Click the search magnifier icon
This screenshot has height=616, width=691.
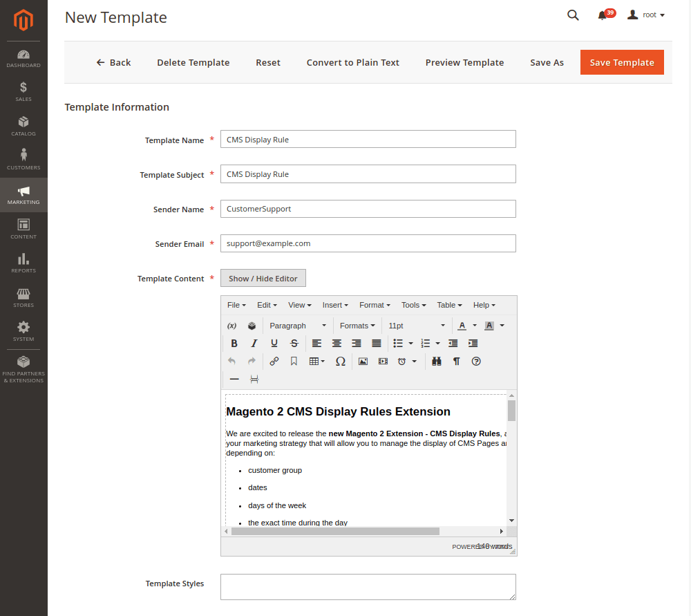pyautogui.click(x=572, y=15)
